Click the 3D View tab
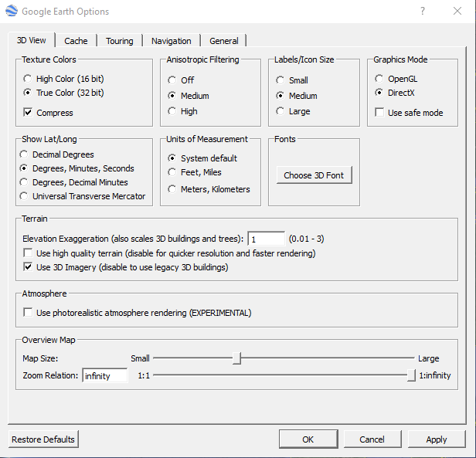Screen dimensions: 476x458 tap(31, 40)
